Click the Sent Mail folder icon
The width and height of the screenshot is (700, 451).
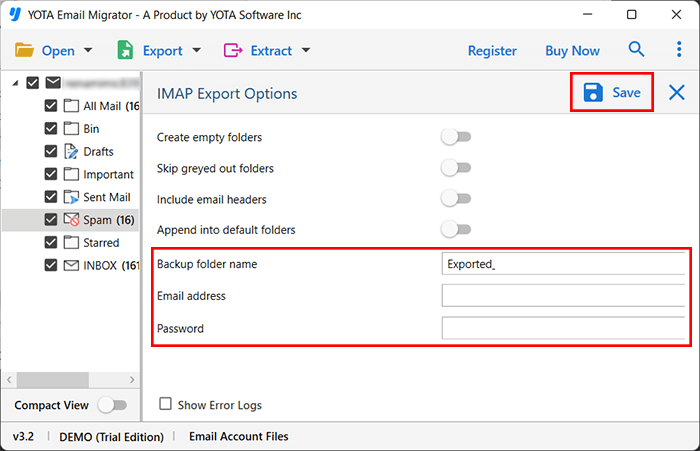[x=72, y=197]
